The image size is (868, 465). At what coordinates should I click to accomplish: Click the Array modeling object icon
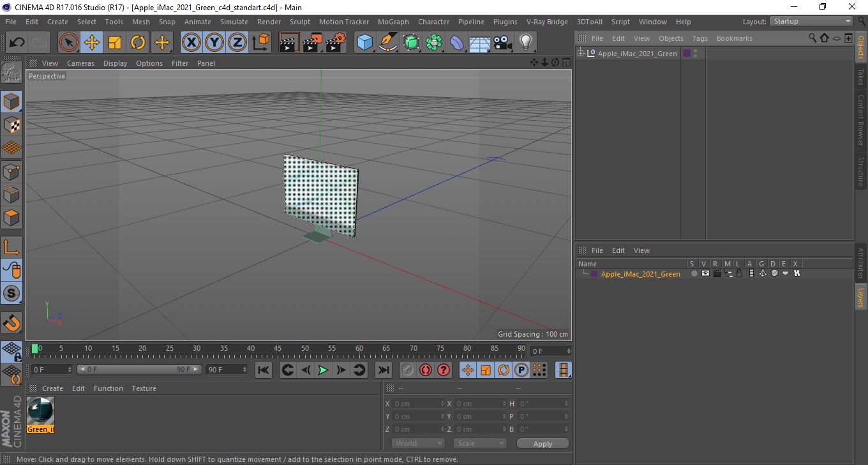[434, 43]
